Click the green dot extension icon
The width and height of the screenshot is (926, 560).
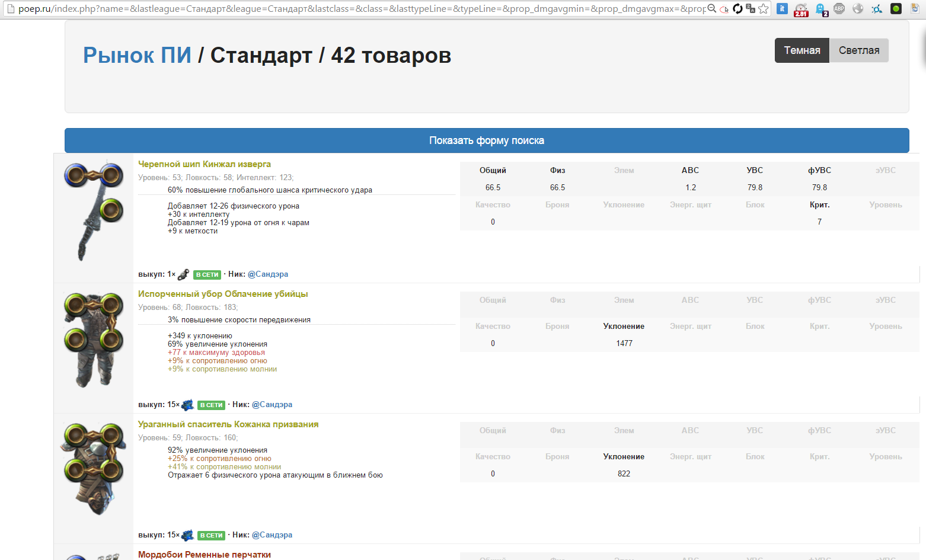tap(896, 8)
